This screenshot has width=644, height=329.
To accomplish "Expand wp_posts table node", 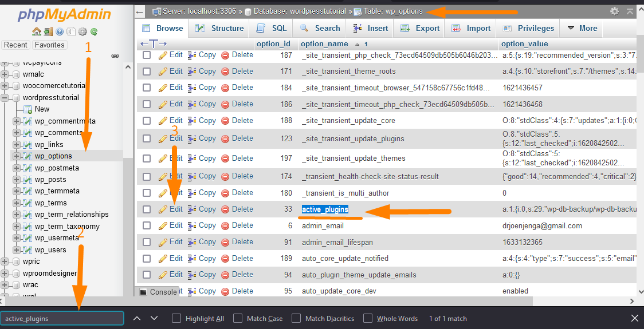I will 17,179.
